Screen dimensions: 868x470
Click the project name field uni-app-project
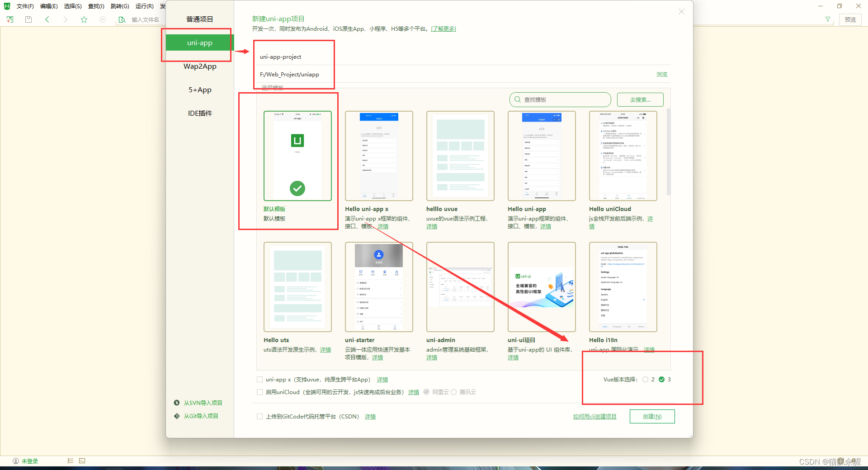point(463,57)
